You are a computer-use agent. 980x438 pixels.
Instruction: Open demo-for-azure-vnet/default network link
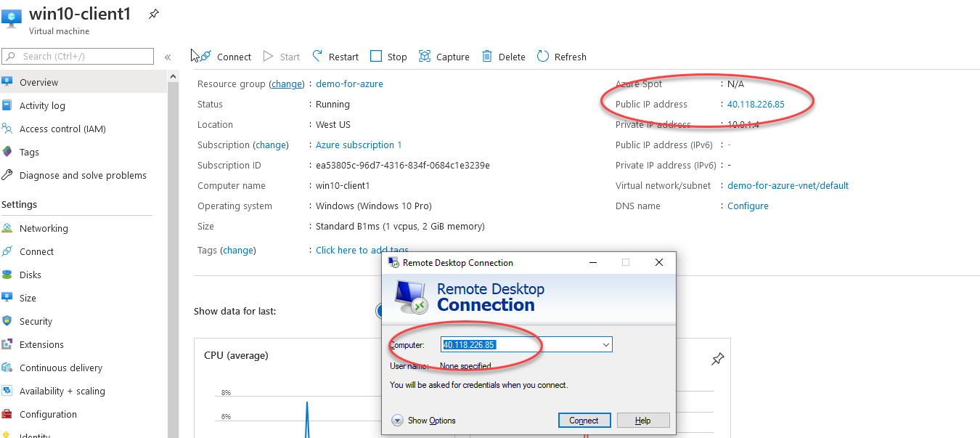coord(788,185)
